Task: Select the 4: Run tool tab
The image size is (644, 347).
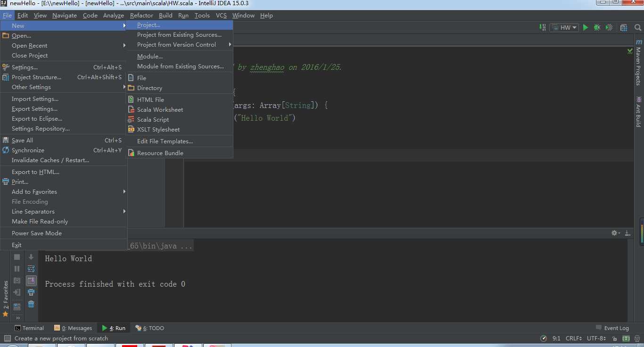Action: (x=113, y=328)
